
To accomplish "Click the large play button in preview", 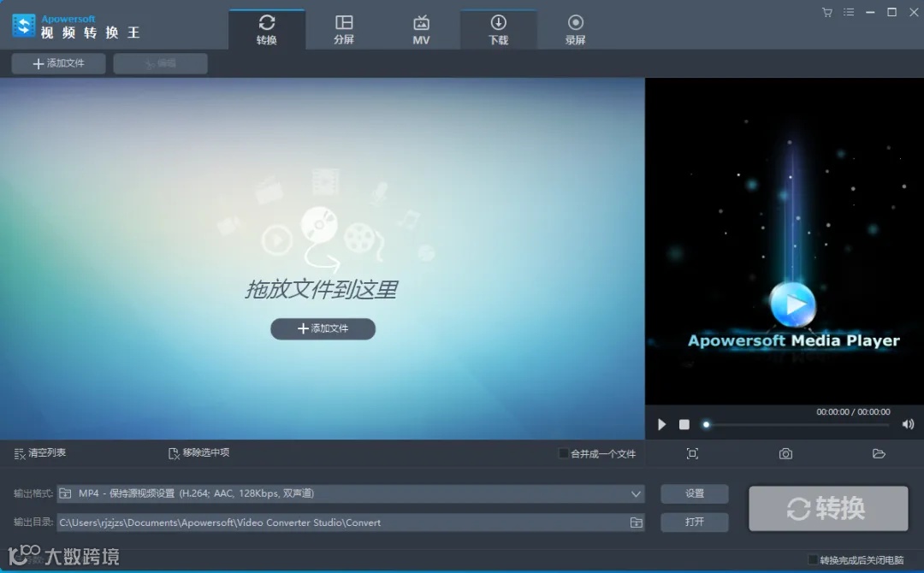I will pos(792,304).
